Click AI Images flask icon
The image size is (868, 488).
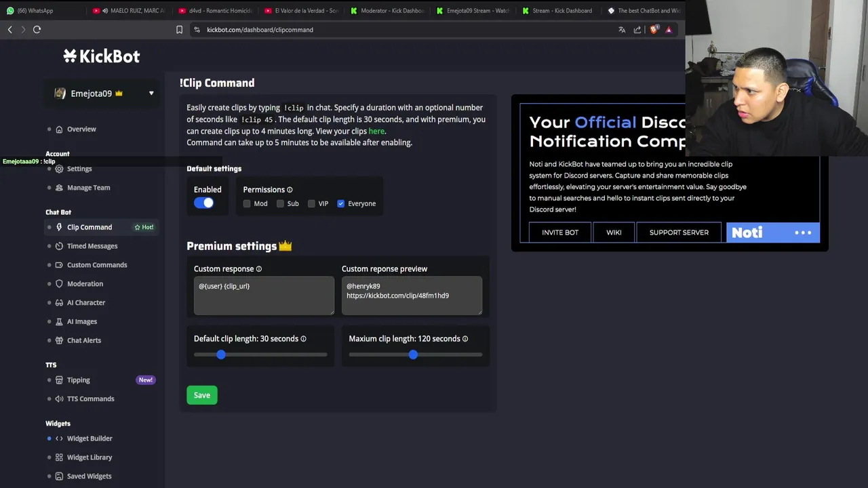[x=59, y=322]
